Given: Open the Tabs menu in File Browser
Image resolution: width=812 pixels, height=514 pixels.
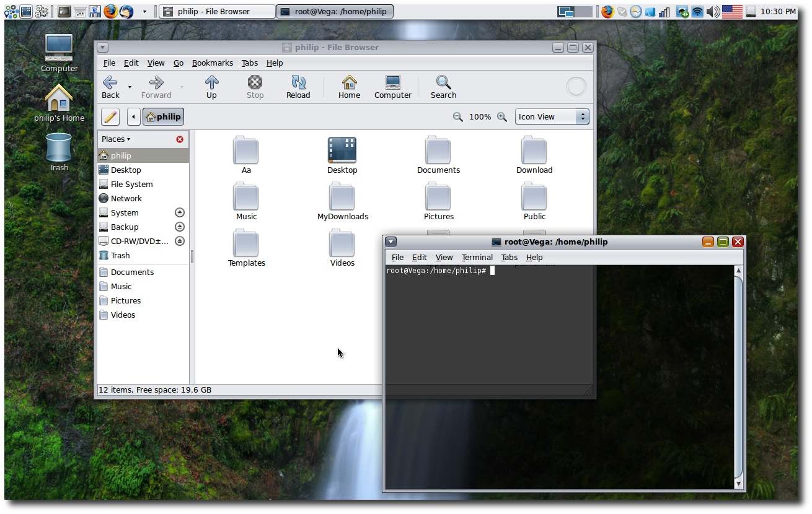Looking at the screenshot, I should [x=250, y=63].
